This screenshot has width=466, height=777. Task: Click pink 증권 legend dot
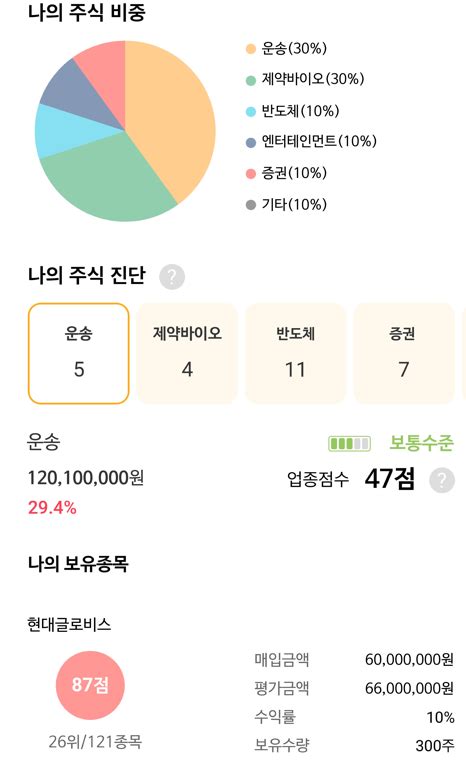click(251, 173)
